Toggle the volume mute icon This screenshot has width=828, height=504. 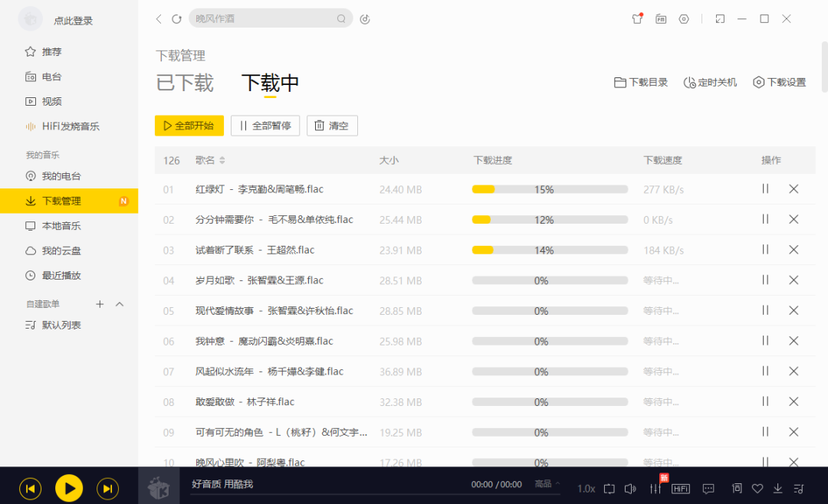tap(630, 489)
